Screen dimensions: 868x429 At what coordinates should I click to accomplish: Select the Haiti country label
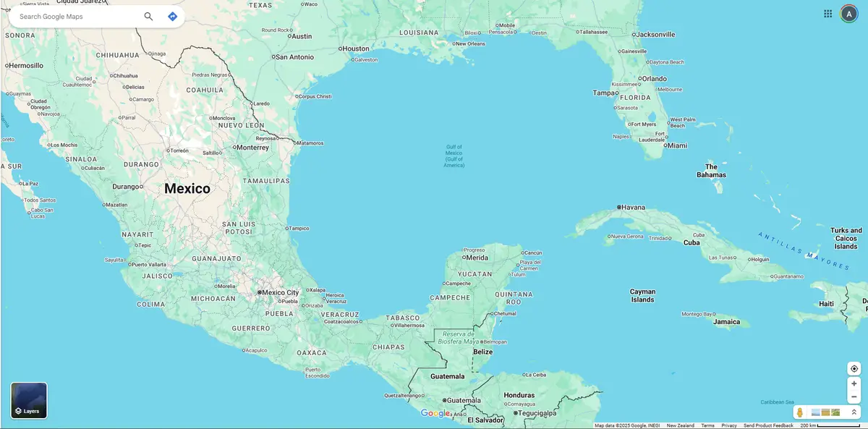point(826,304)
